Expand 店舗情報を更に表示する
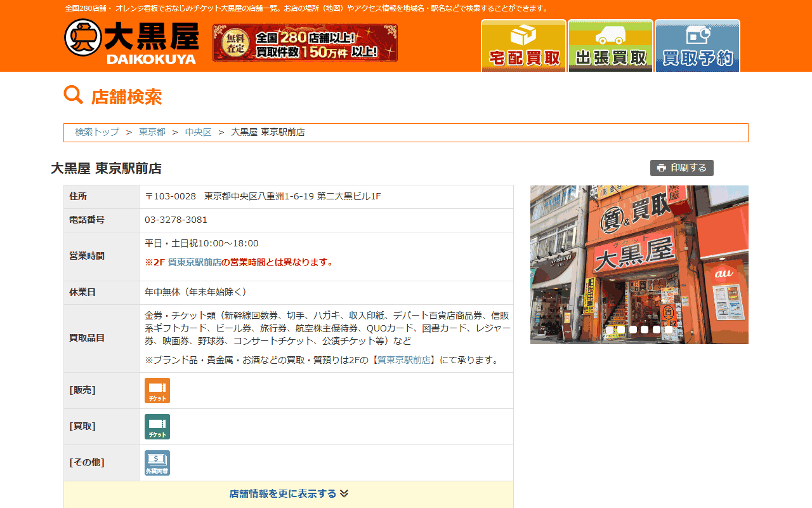The width and height of the screenshot is (812, 508). [289, 494]
